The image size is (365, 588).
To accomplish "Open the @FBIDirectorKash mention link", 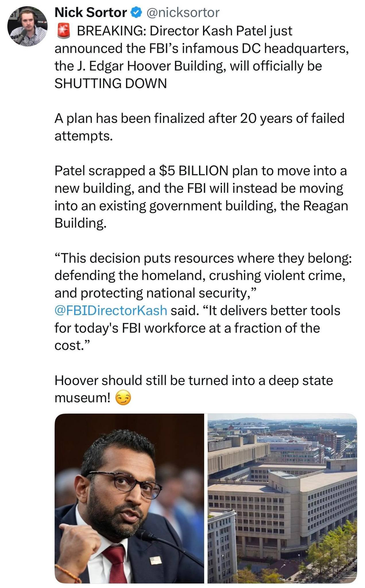I will [x=111, y=311].
